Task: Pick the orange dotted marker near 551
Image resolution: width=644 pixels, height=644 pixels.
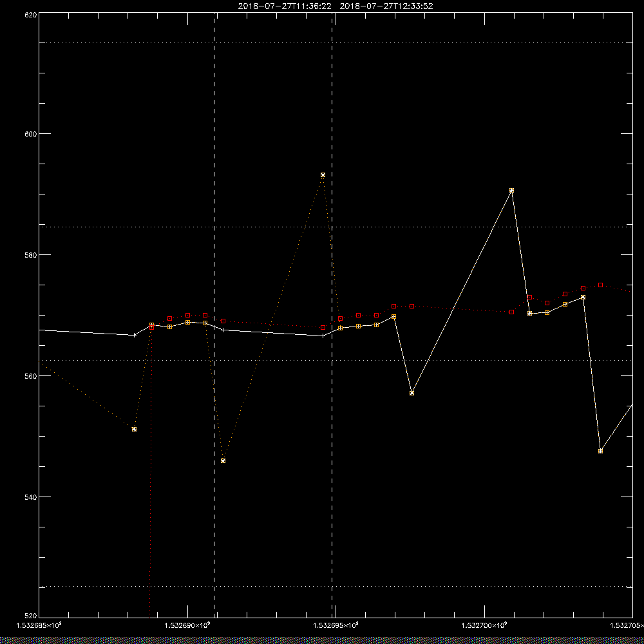Action: (135, 429)
